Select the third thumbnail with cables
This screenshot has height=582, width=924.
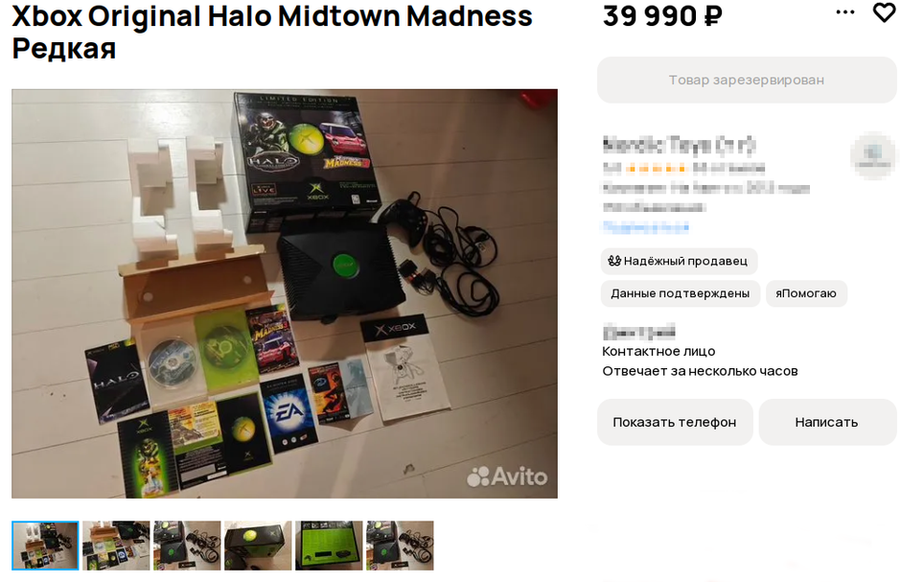pos(187,546)
